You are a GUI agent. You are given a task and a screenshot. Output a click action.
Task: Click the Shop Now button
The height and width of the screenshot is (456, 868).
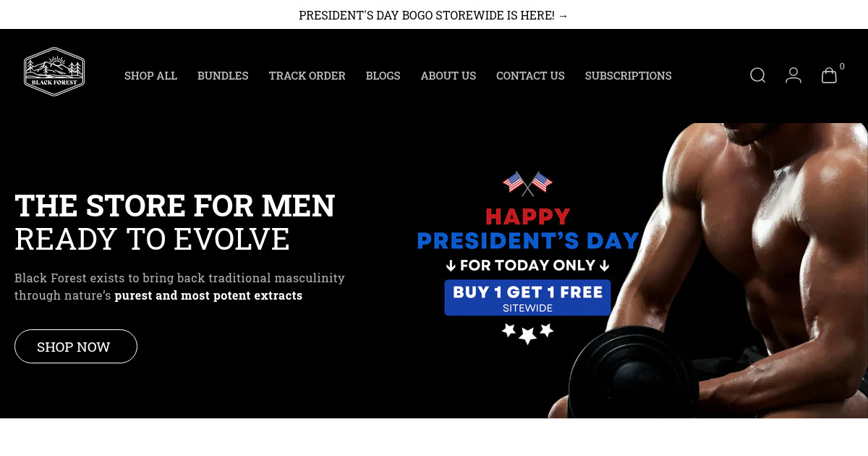click(76, 347)
